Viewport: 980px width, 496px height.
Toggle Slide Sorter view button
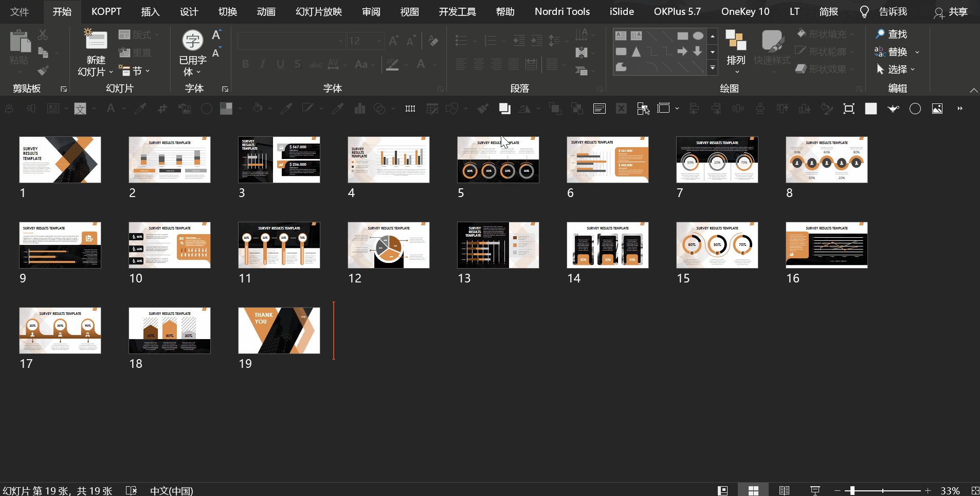[x=753, y=490]
